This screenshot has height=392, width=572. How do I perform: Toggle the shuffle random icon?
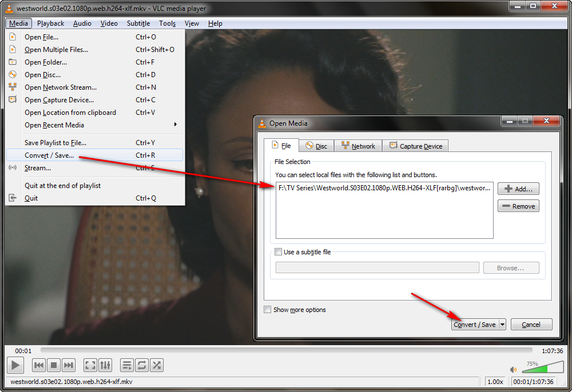(x=157, y=365)
